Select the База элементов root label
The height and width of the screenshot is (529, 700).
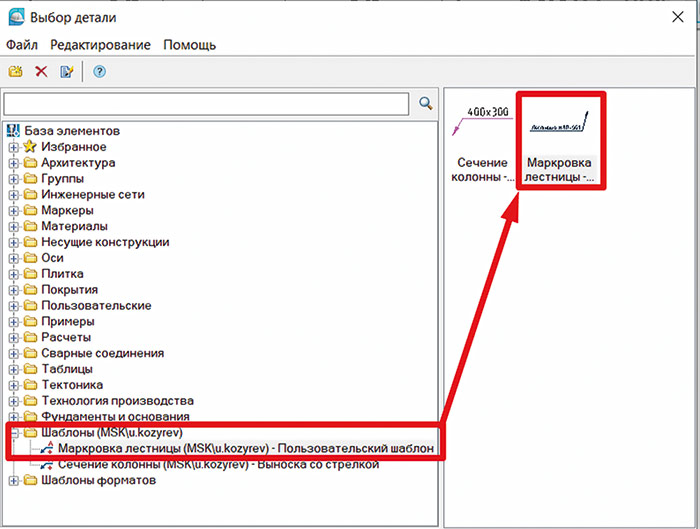[72, 131]
